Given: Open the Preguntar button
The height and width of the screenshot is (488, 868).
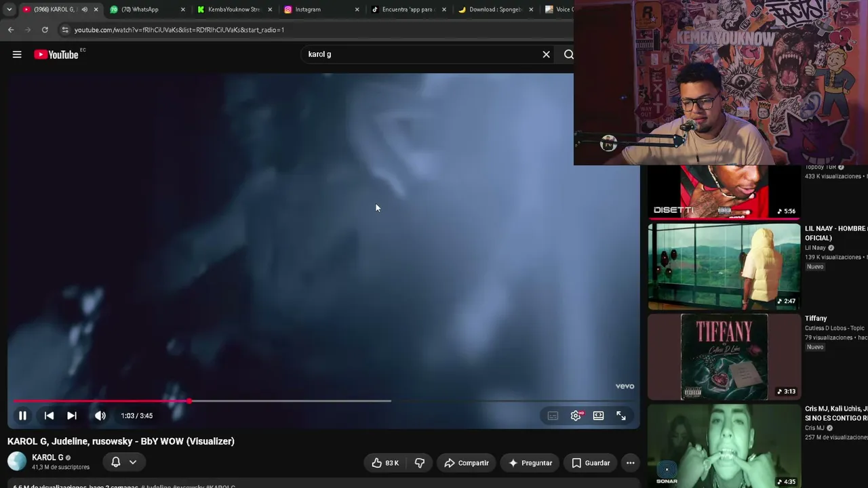Looking at the screenshot, I should point(530,463).
